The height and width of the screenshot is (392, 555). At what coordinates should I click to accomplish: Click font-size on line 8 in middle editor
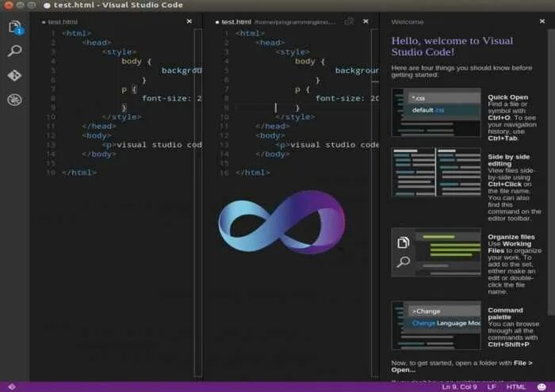[339, 98]
